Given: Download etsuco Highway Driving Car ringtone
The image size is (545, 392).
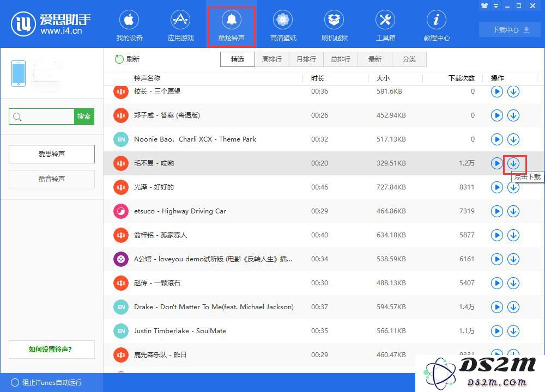Looking at the screenshot, I should (513, 211).
